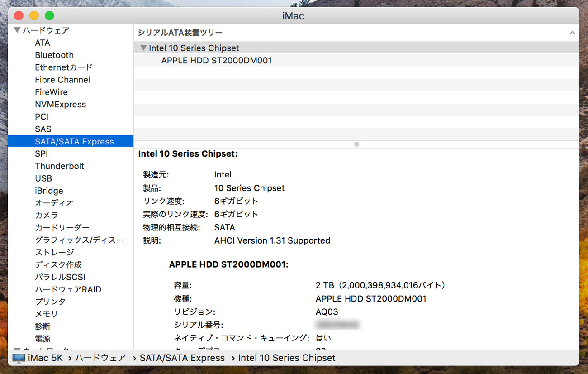Select the highlighted SATA/SATA Express entry

(x=71, y=141)
